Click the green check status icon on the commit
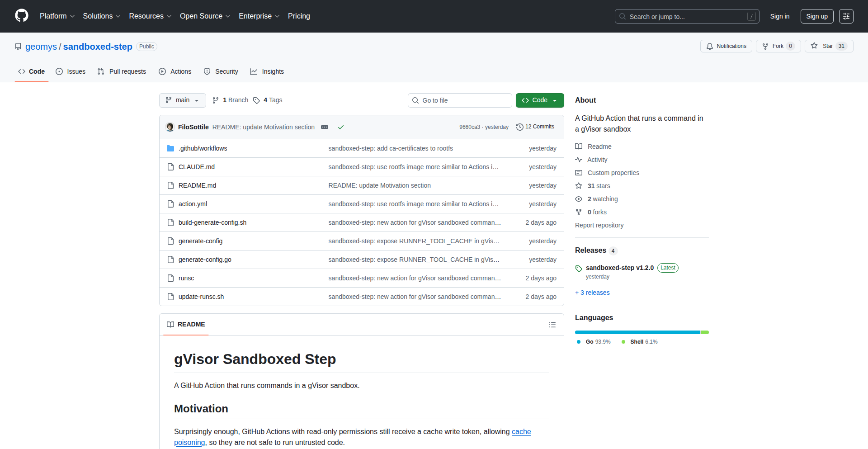This screenshot has height=449, width=868. 341,127
